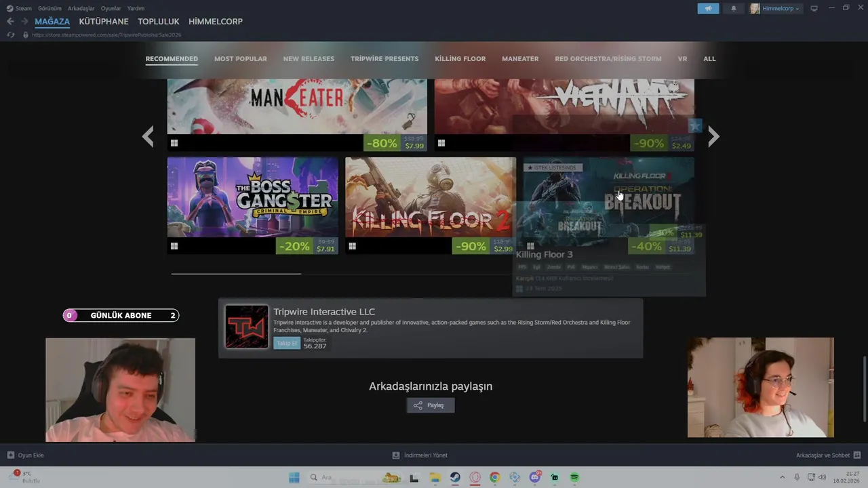This screenshot has height=488, width=868.
Task: Select the Tripwire Presents tab
Action: point(384,59)
